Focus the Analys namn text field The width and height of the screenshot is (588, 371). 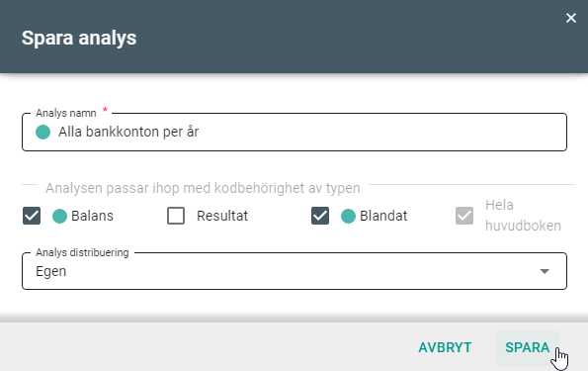(x=294, y=133)
